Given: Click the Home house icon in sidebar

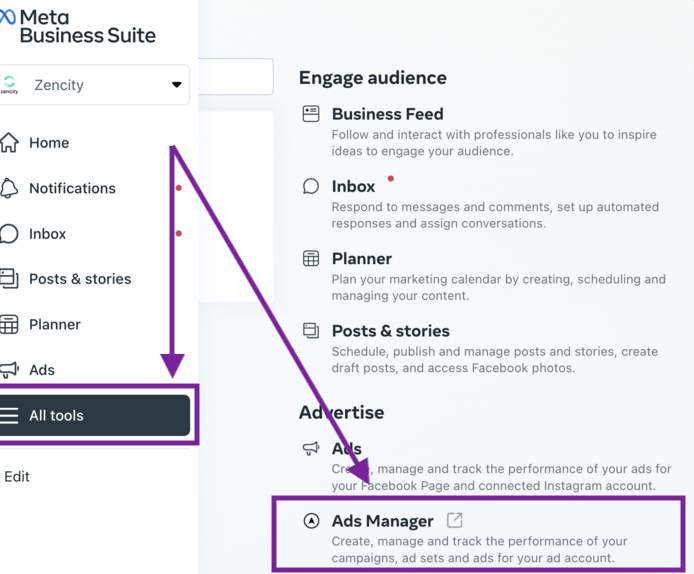Looking at the screenshot, I should [9, 143].
